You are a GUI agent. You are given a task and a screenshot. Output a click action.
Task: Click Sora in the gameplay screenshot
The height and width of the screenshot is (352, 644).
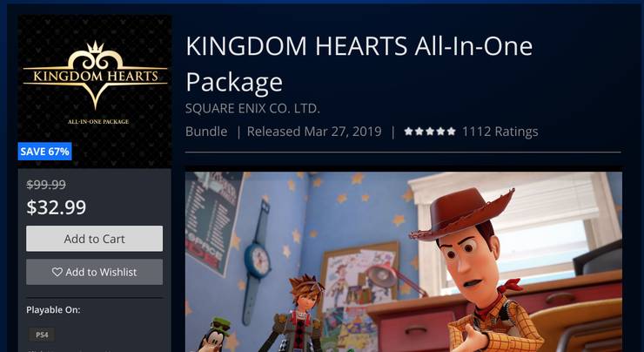pos(295,315)
